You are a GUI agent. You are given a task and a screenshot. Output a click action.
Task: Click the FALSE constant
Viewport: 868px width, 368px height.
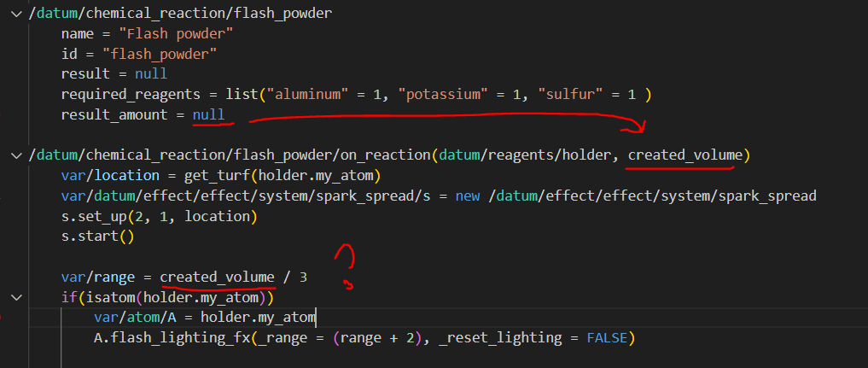click(608, 338)
